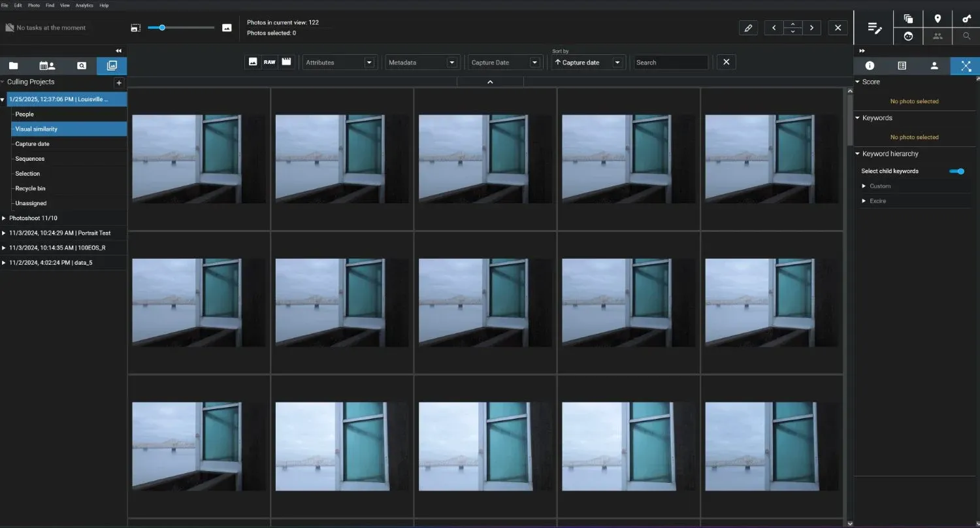
Task: Click the search icon in the left sidebar tabs
Action: pyautogui.click(x=81, y=65)
